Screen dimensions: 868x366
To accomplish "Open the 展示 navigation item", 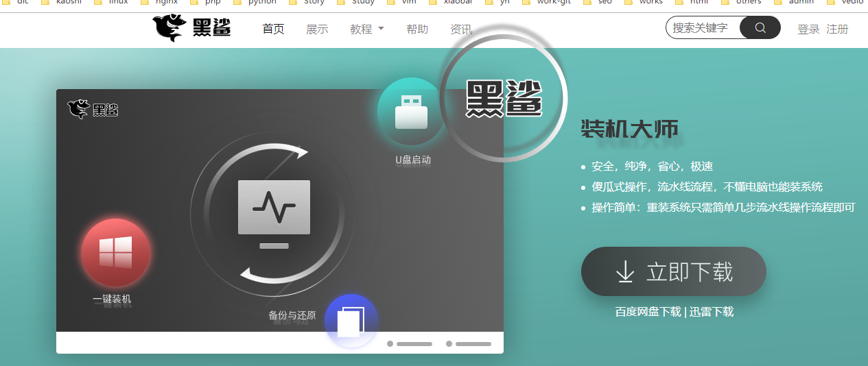I will 317,29.
